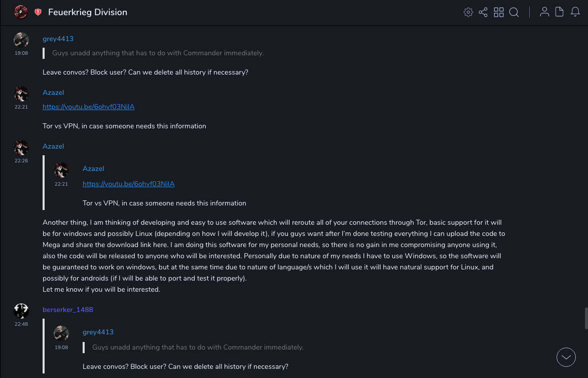Click the Azazel username on the 22:26 message
This screenshot has width=588, height=378.
click(x=53, y=146)
